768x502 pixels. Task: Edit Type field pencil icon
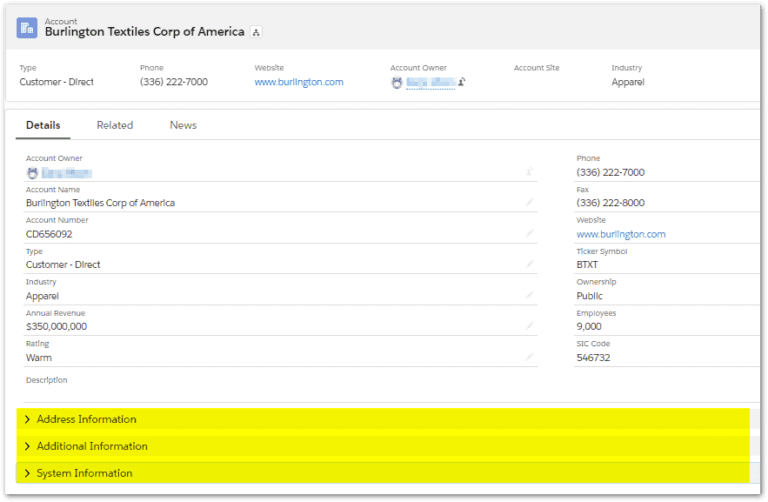529,264
